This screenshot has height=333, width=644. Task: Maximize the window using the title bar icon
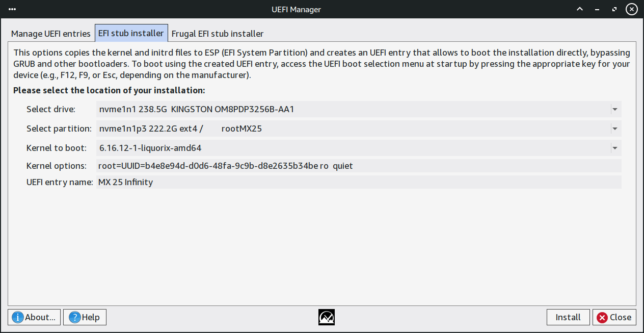(615, 9)
